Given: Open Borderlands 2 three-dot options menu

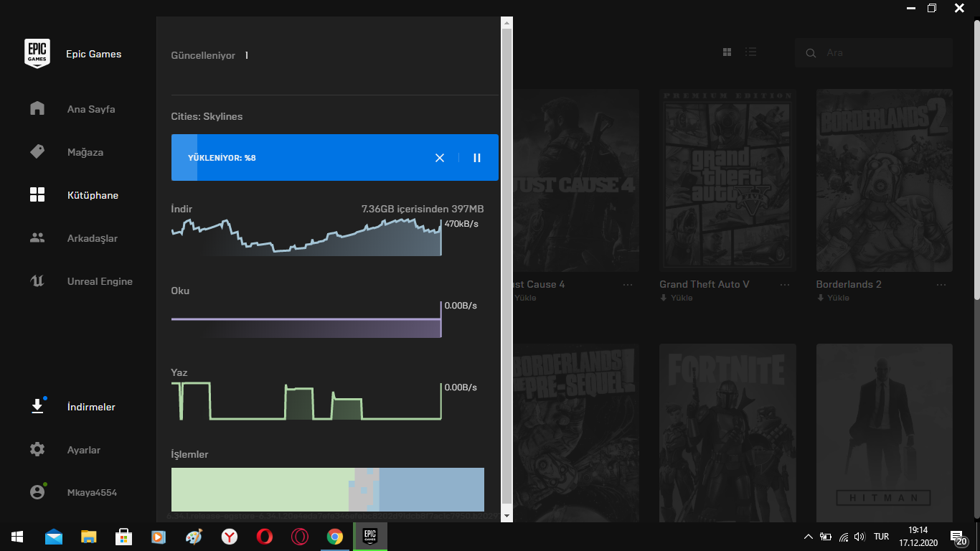Looking at the screenshot, I should coord(941,285).
